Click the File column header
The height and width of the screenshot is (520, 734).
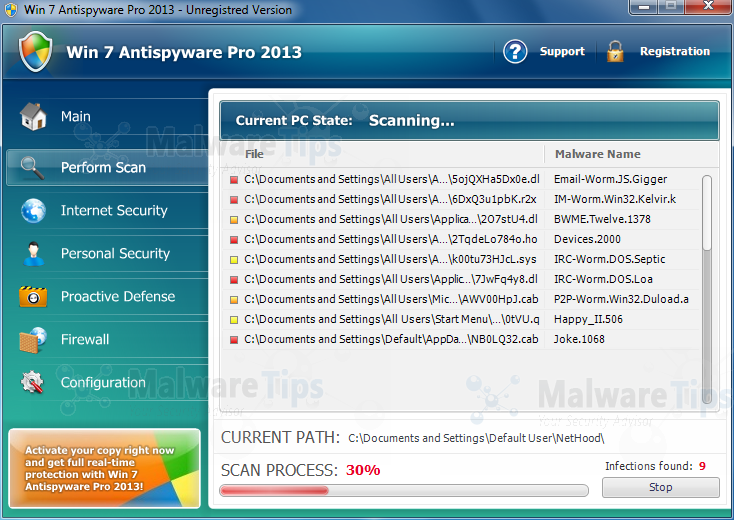[254, 154]
